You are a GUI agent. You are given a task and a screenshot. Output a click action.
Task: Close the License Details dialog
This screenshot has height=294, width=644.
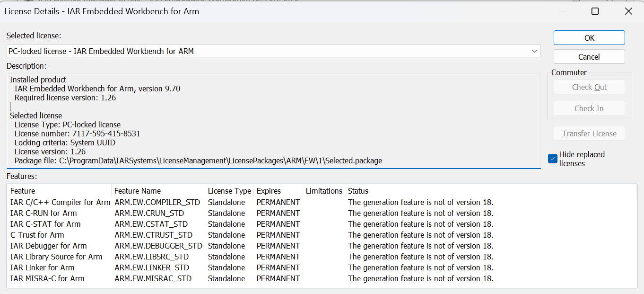point(628,11)
